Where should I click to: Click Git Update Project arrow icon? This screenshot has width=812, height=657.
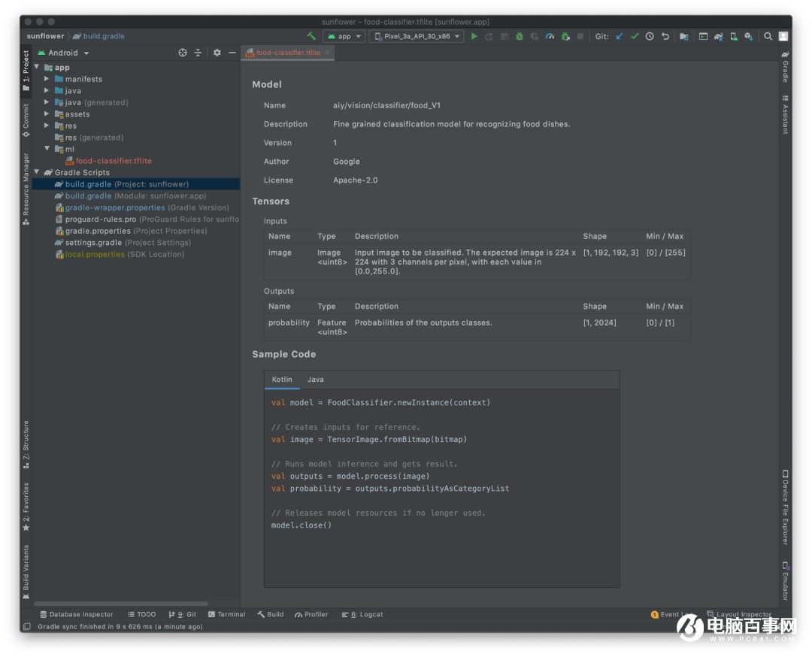click(620, 36)
